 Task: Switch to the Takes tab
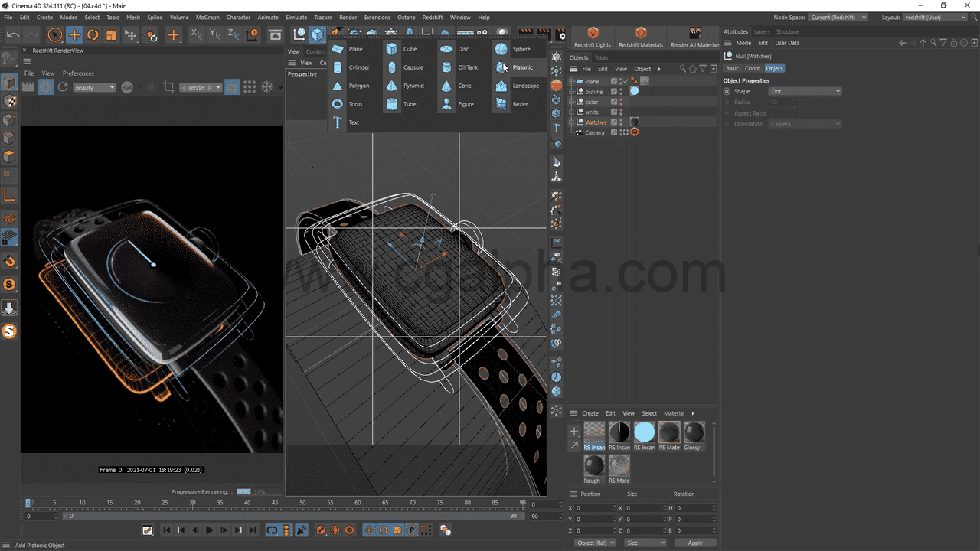pos(601,57)
